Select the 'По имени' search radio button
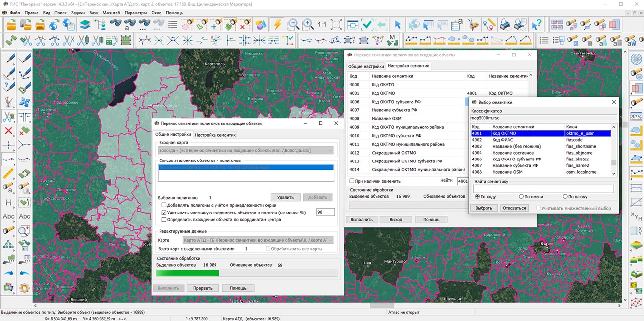644x321 pixels. [x=521, y=197]
